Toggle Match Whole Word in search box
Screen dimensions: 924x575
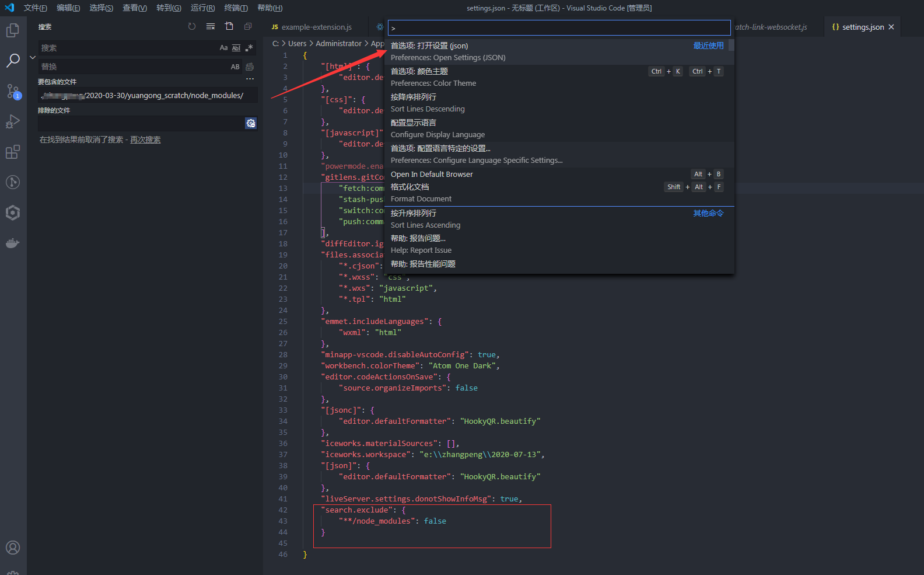tap(236, 48)
